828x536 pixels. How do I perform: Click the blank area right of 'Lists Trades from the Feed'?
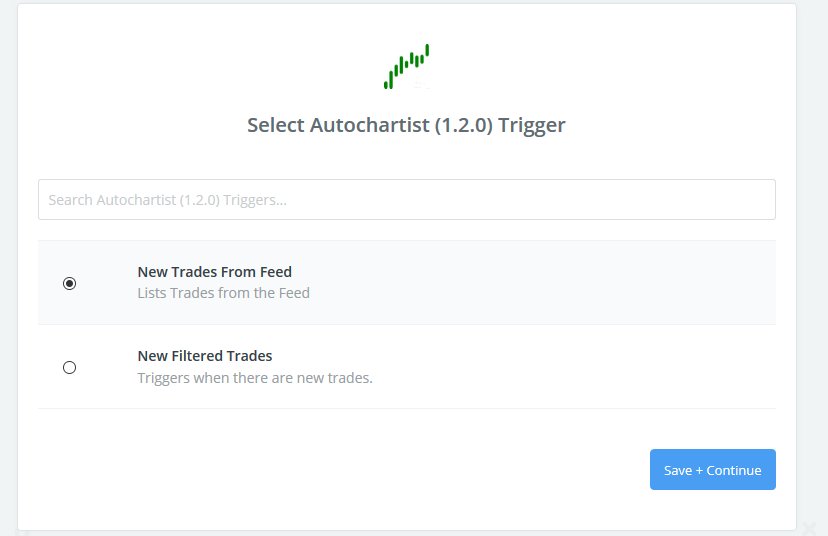tap(543, 293)
